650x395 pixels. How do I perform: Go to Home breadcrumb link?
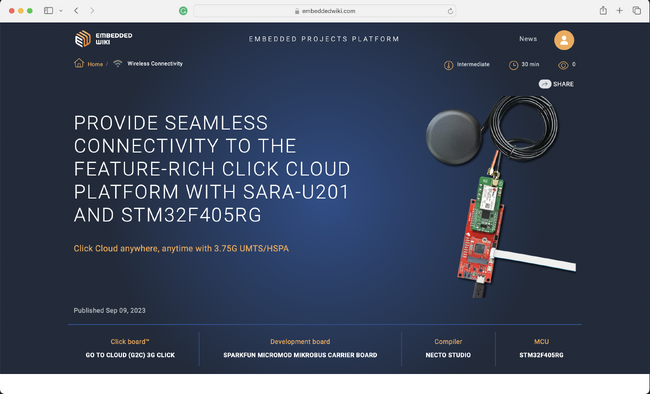pyautogui.click(x=95, y=64)
